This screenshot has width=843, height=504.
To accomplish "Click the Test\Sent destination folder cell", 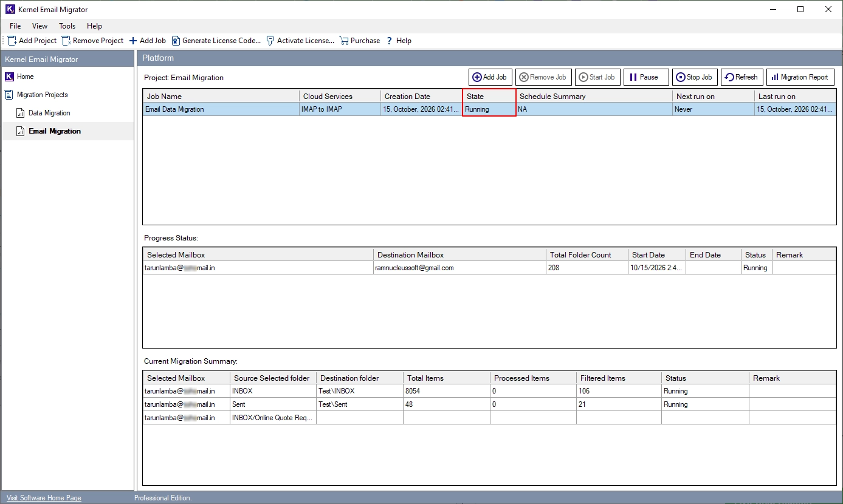I will (x=360, y=404).
